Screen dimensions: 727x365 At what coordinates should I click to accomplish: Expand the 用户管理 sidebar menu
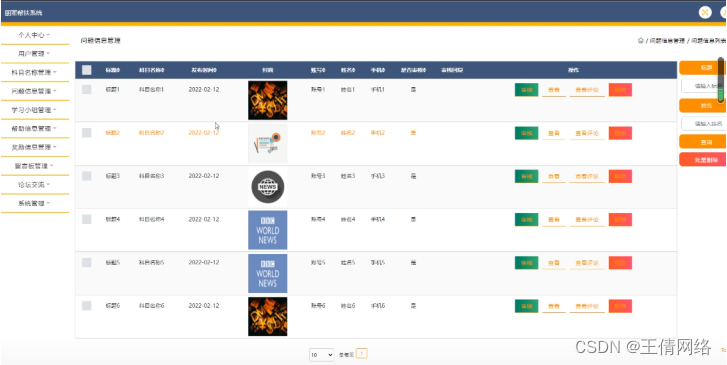pos(34,53)
